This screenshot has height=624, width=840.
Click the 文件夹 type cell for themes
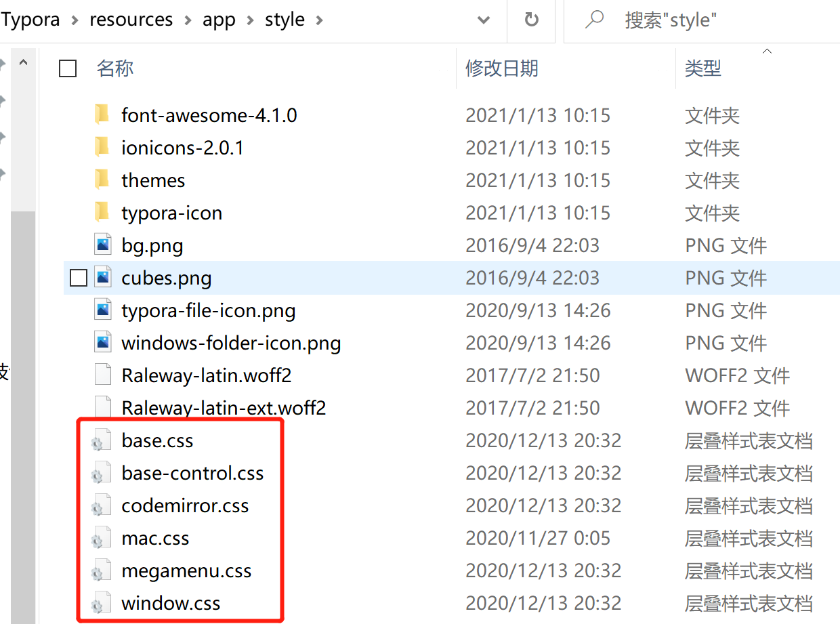712,180
